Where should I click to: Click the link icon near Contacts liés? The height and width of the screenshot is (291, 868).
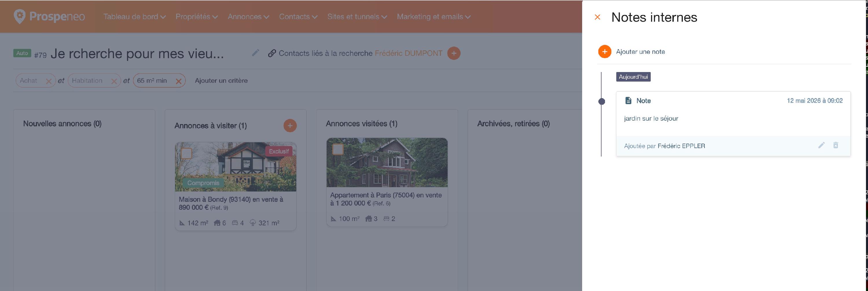pyautogui.click(x=272, y=53)
